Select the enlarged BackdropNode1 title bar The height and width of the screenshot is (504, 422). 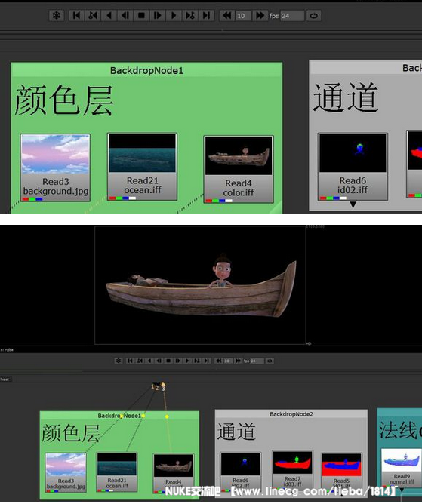pos(146,70)
